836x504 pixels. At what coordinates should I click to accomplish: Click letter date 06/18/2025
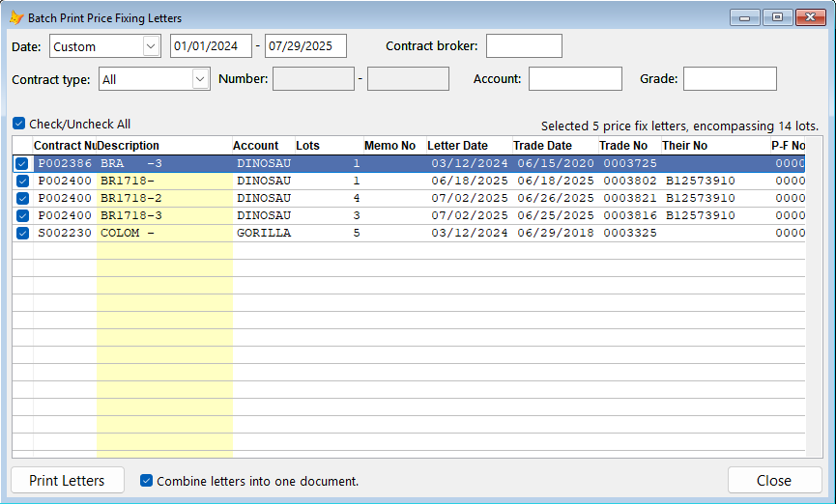click(x=470, y=181)
